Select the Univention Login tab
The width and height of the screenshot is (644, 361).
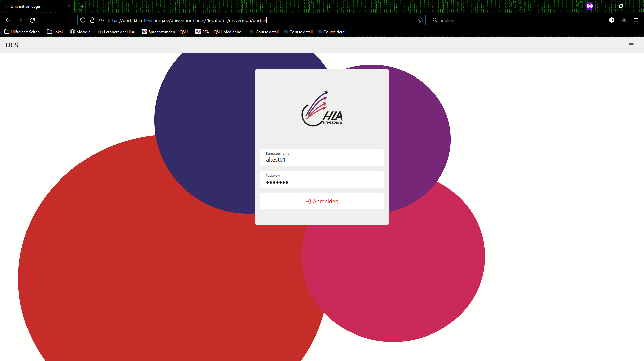click(38, 6)
